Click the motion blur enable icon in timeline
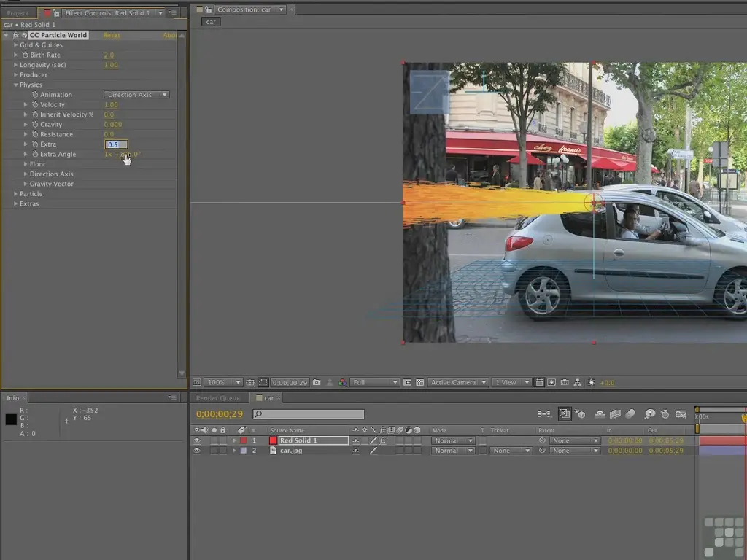The image size is (747, 560). click(631, 414)
